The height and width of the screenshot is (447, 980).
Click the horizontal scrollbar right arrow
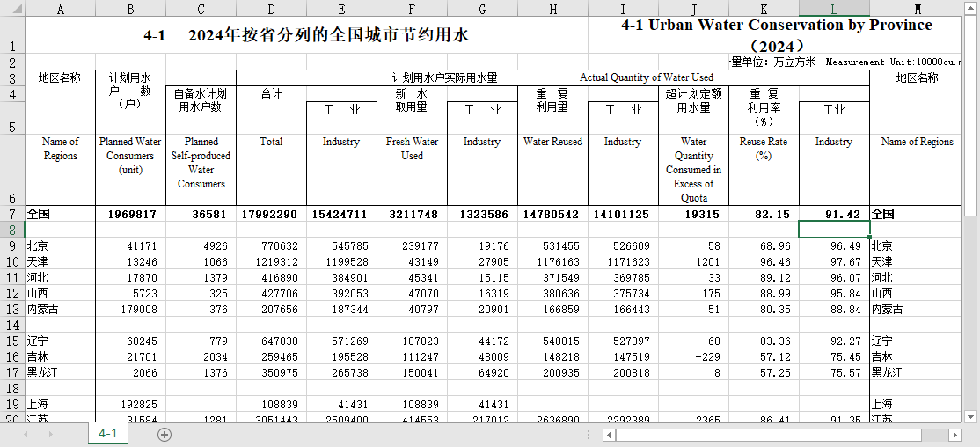(x=956, y=435)
